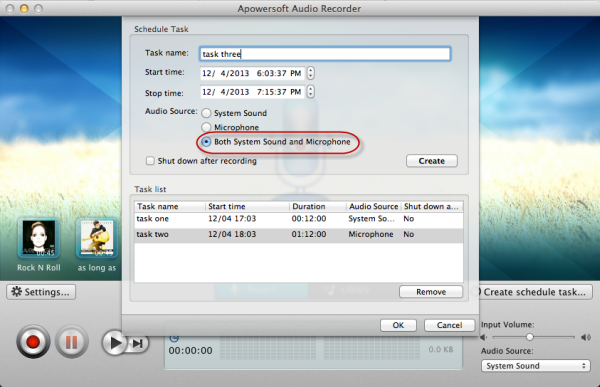Select the System Sound radio button
600x387 pixels.
206,113
